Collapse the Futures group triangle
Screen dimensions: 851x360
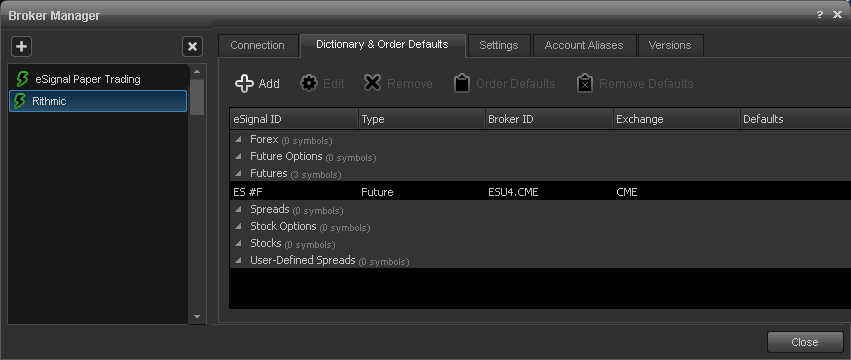[238, 174]
